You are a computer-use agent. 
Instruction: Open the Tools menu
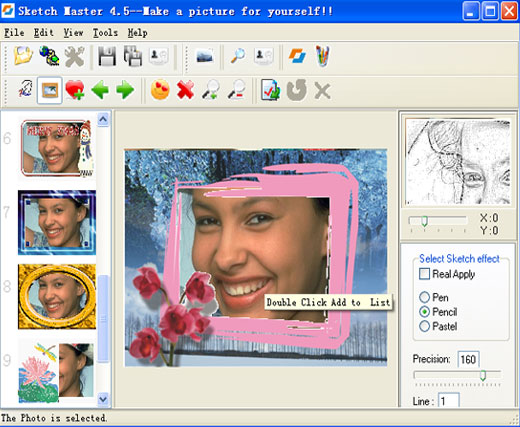105,33
